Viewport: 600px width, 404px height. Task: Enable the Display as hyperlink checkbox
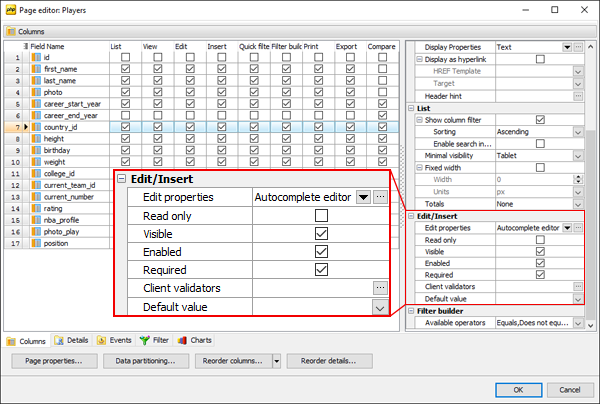[x=540, y=59]
